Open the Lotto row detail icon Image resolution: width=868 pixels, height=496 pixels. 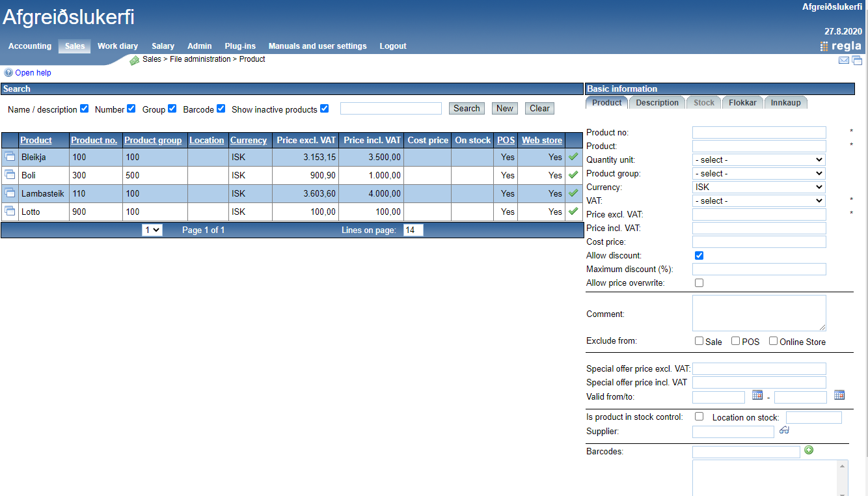click(10, 212)
